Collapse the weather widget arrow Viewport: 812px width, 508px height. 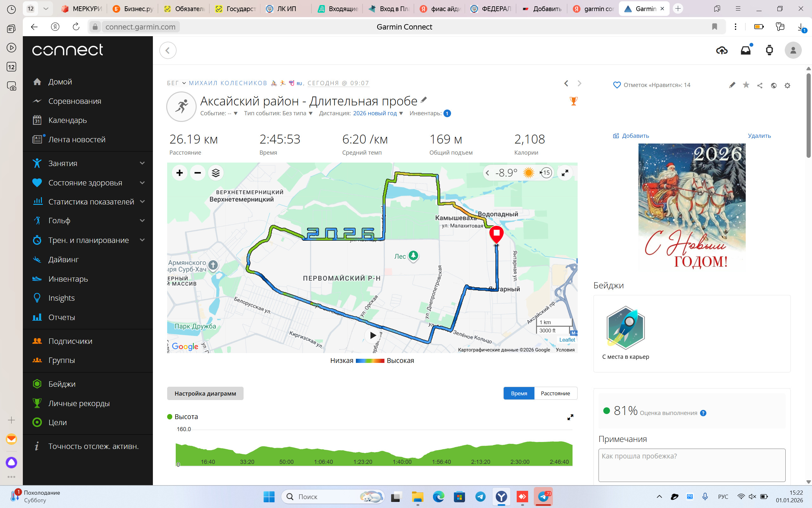488,173
